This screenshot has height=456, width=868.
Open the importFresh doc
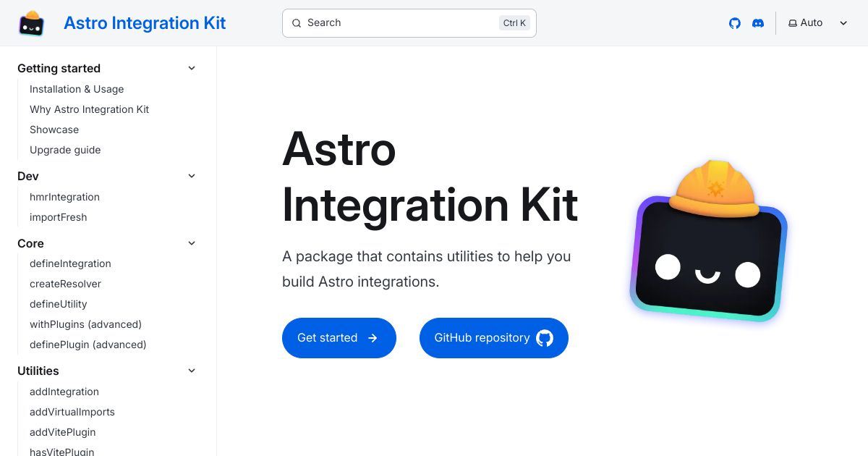tap(58, 217)
